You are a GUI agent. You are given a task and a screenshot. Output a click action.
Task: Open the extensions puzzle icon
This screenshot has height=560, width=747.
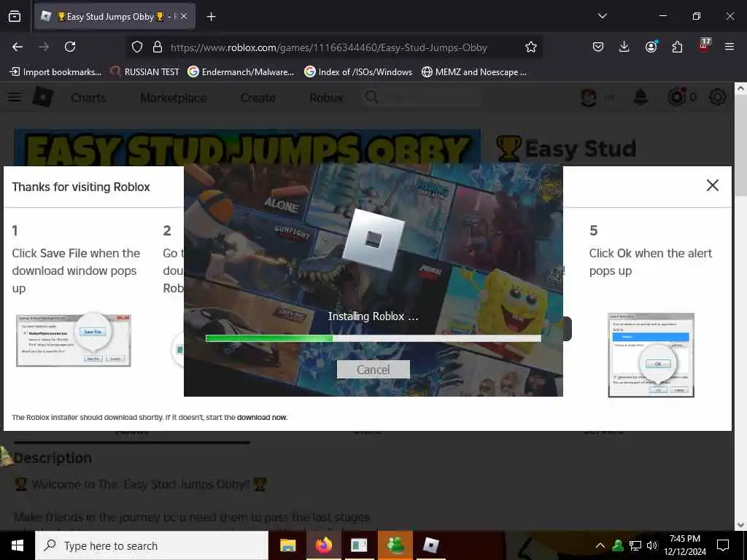pos(677,47)
